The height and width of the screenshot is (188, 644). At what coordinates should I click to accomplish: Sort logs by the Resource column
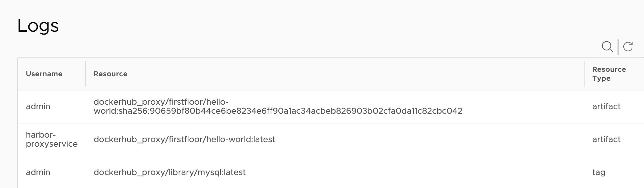click(110, 74)
